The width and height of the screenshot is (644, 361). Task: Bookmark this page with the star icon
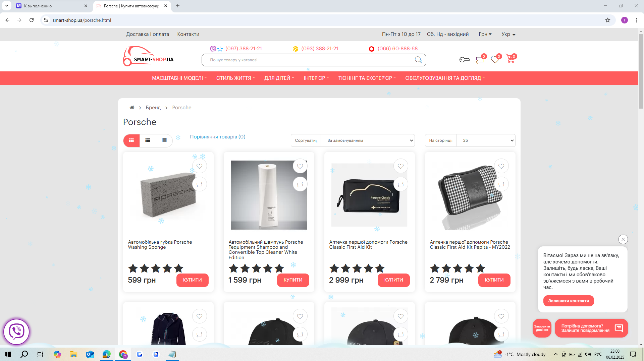click(x=608, y=20)
